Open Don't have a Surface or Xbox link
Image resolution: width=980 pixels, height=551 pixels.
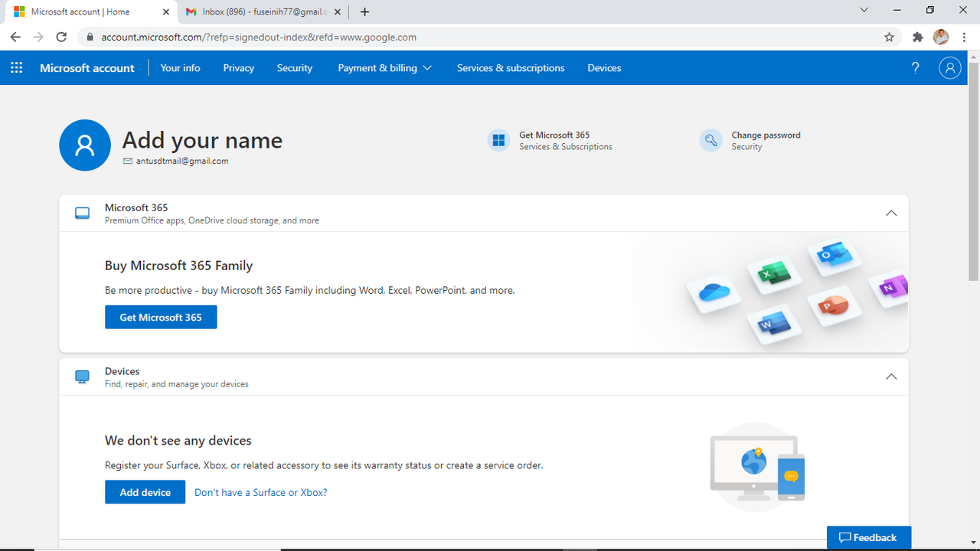click(x=261, y=492)
